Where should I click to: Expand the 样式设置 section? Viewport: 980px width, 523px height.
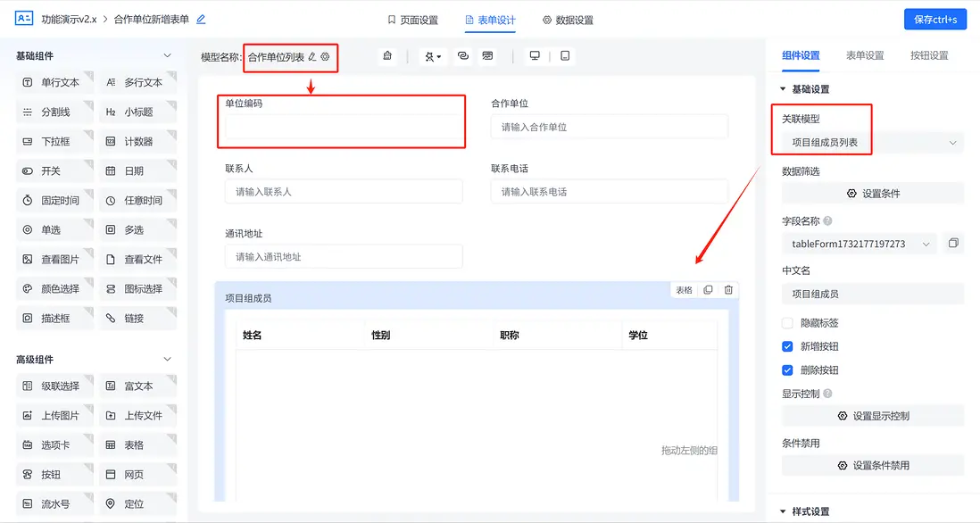783,511
